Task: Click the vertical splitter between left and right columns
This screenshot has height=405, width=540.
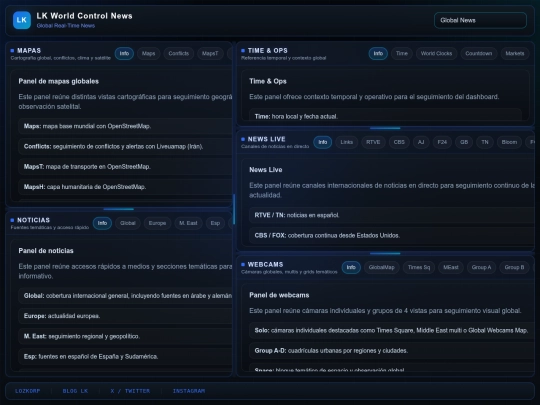Action: tap(234, 209)
